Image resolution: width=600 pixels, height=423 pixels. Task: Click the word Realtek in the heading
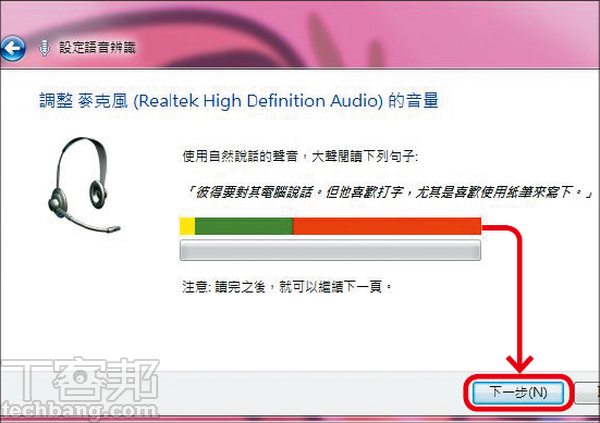coord(168,101)
